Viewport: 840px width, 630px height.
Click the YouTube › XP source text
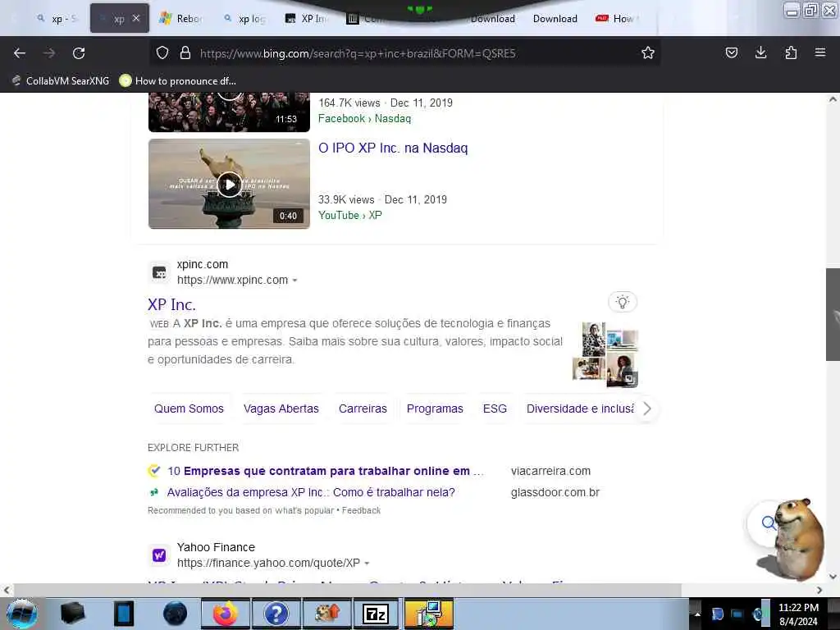click(x=349, y=216)
